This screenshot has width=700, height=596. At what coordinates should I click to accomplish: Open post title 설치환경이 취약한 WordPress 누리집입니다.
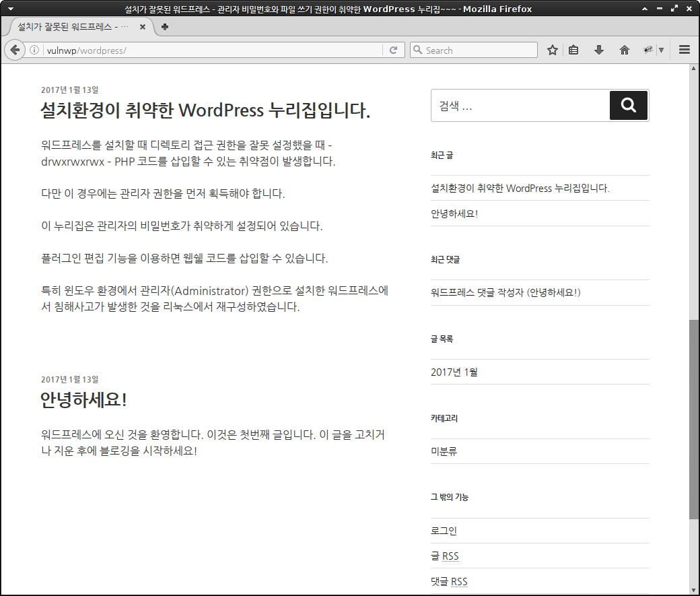[205, 110]
